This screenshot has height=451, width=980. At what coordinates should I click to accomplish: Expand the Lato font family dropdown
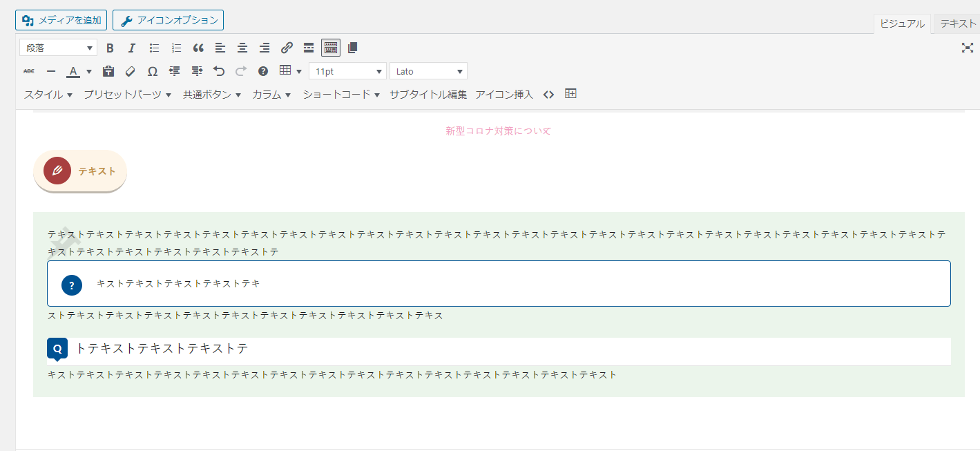pos(428,71)
